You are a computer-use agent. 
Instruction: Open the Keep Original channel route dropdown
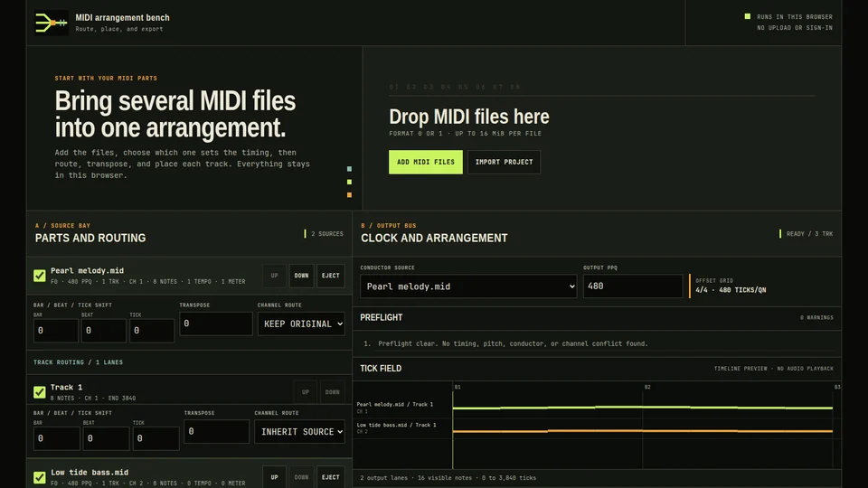click(x=301, y=324)
